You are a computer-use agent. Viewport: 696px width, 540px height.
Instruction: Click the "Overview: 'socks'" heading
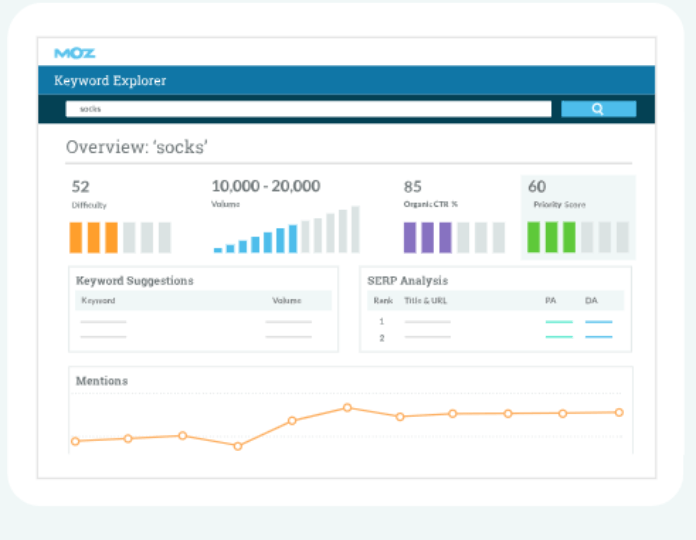click(137, 147)
